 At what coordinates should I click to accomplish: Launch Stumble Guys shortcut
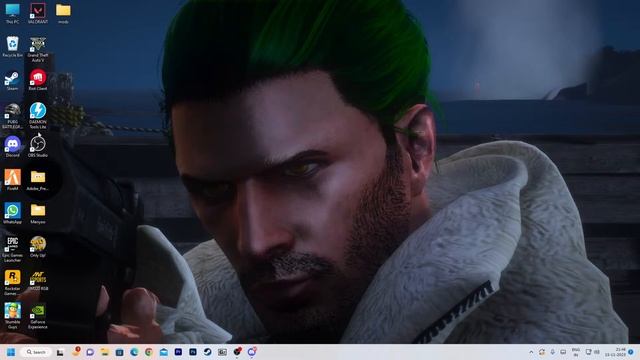12,316
